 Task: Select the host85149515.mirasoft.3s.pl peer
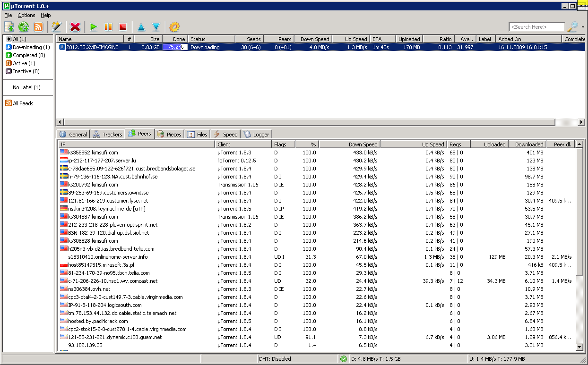click(x=317, y=265)
